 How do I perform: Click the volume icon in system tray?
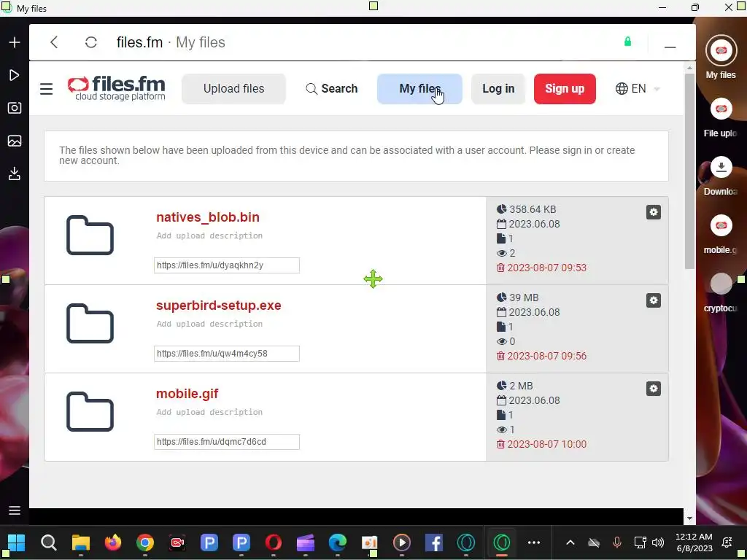657,542
